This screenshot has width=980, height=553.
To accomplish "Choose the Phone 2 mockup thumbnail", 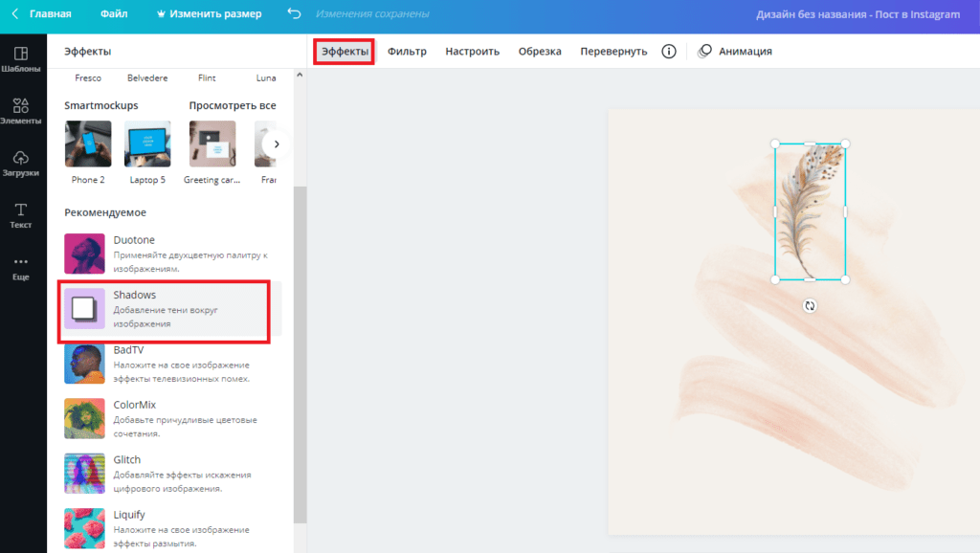I will click(88, 144).
